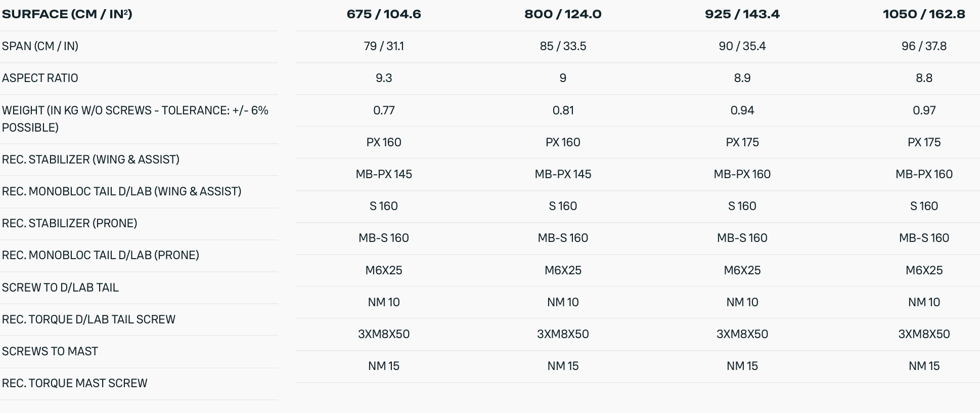Screen dimensions: 980x413
Task: Click the 79 / 31.1 span value
Action: coord(384,46)
